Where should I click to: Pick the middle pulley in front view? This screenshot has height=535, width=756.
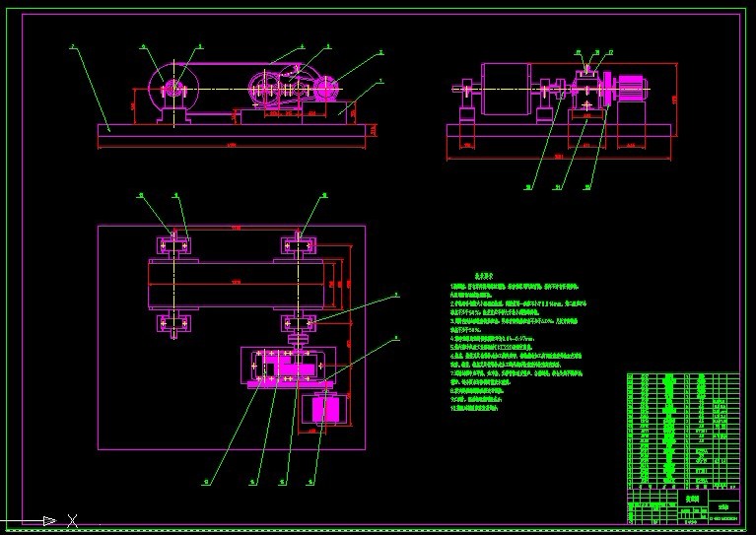tap(264, 89)
